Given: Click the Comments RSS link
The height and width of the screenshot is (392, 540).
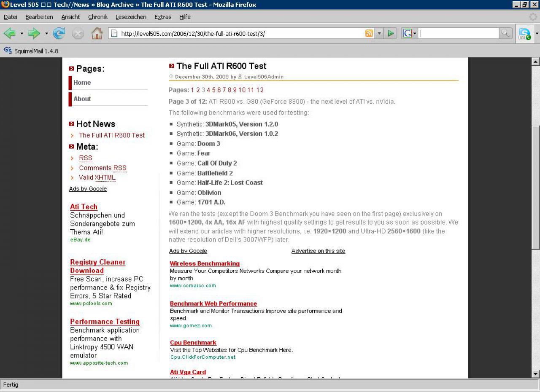Looking at the screenshot, I should (103, 168).
